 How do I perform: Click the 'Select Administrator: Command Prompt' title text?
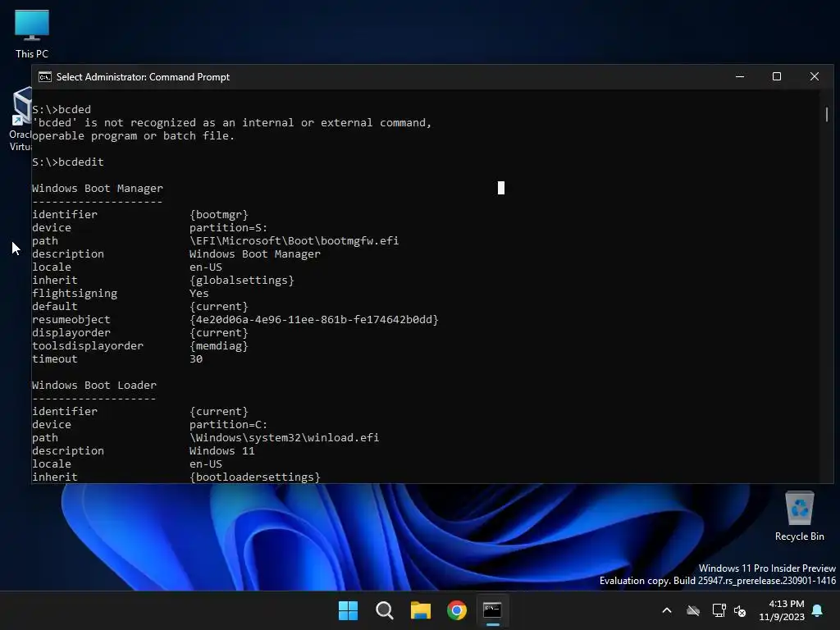(143, 77)
